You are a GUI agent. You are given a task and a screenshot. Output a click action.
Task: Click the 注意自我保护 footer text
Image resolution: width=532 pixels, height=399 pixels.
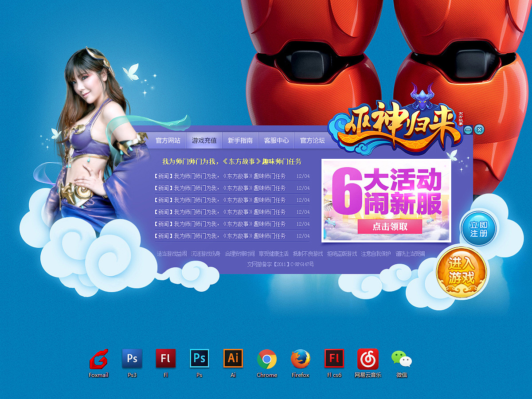click(x=376, y=254)
